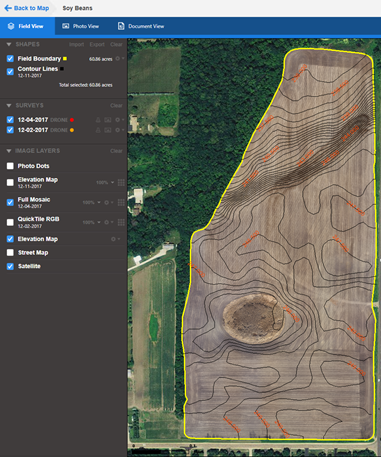This screenshot has height=457, width=381.
Task: Click drone marker icon for 12-02-2017 survey
Action: point(98,130)
